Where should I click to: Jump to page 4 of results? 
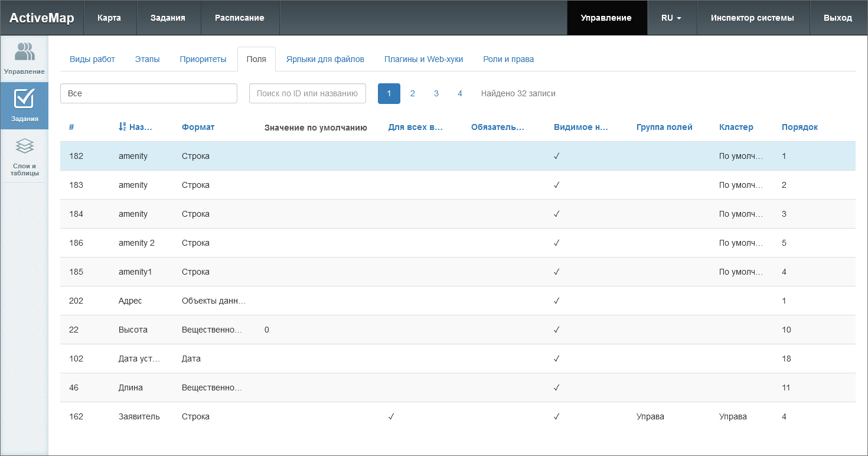click(459, 93)
